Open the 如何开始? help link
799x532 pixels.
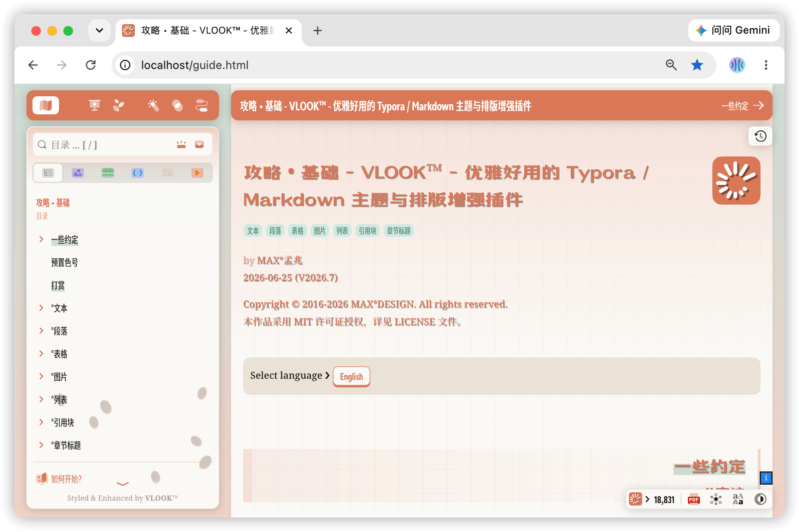59,479
